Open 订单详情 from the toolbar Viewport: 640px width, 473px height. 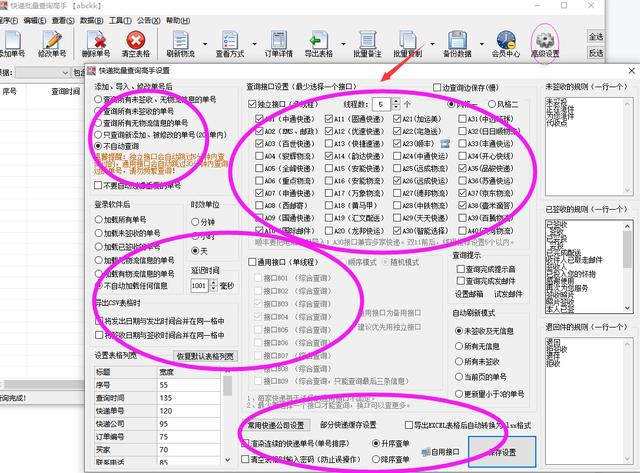tap(275, 41)
